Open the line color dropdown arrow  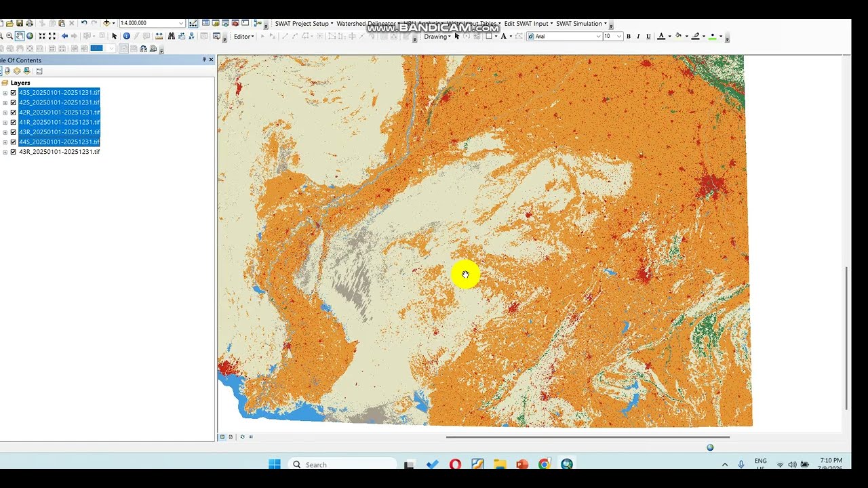[704, 37]
